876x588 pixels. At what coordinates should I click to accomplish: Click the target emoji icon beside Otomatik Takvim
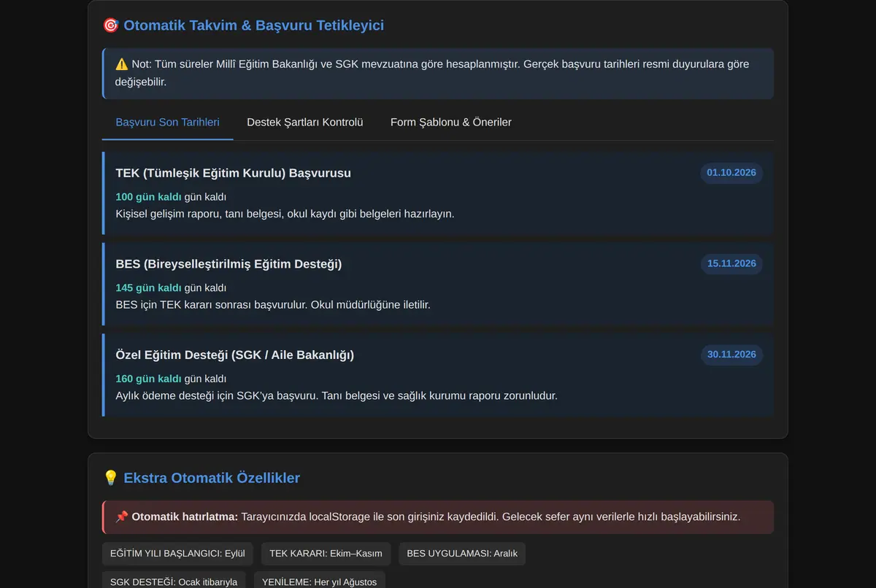coord(111,26)
